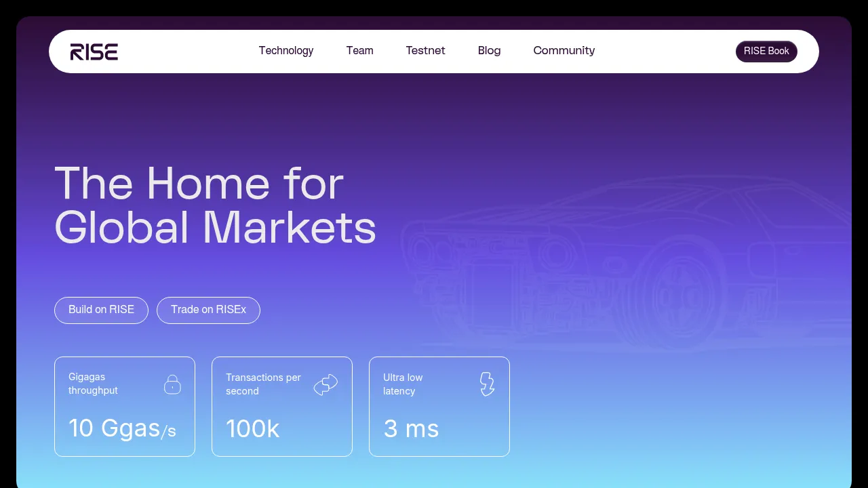Image resolution: width=868 pixels, height=488 pixels.
Task: Click the "10 Ggas/s" value
Action: tap(122, 429)
